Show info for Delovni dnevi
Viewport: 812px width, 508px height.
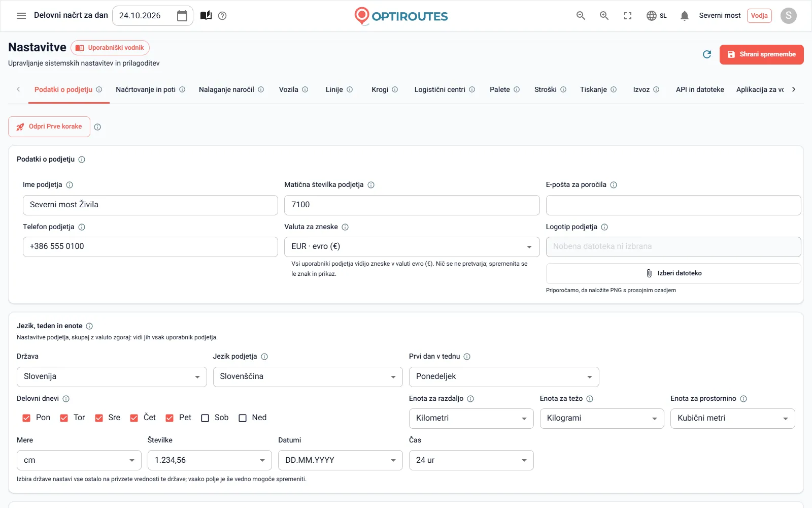[x=66, y=399]
